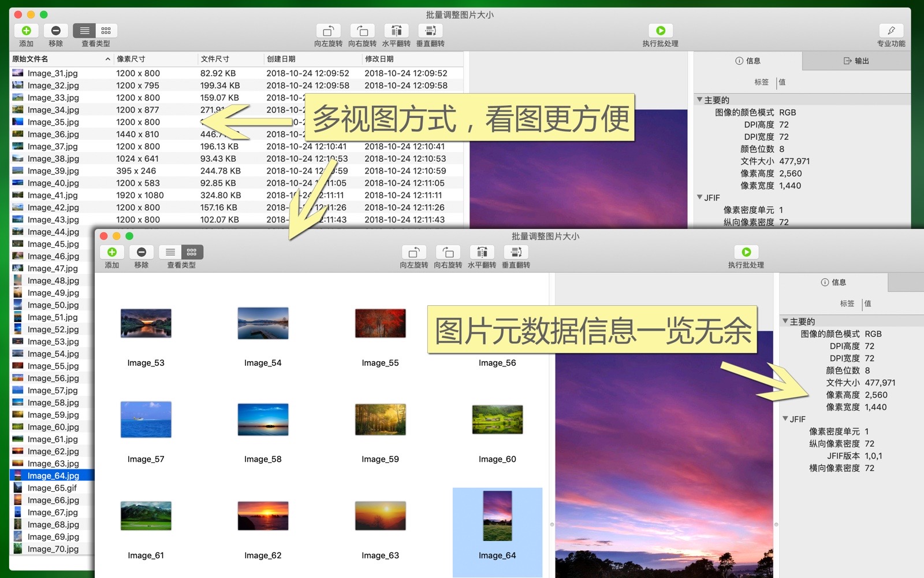Select Image_58 thumbnail in grid view
Screen dimensions: 924x578
263,420
